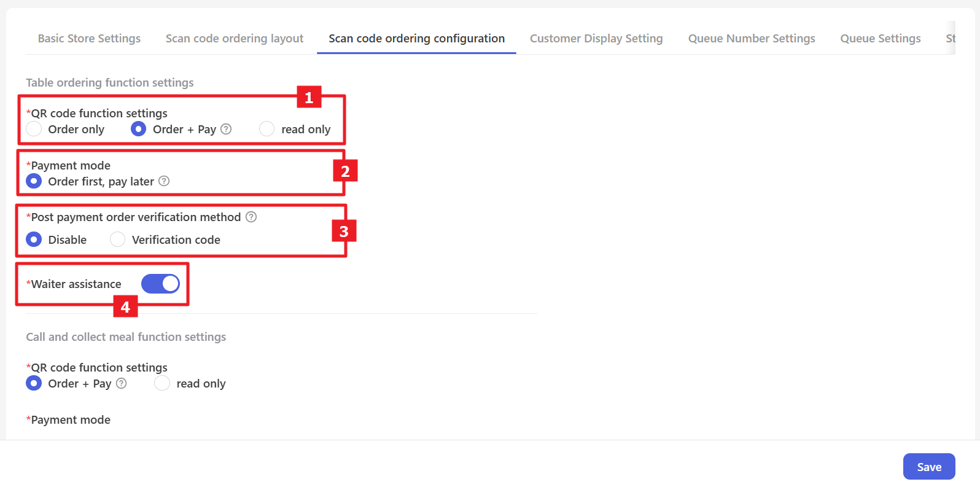This screenshot has height=487, width=980.
Task: Click help icon beside Order first, pay later
Action: point(164,181)
